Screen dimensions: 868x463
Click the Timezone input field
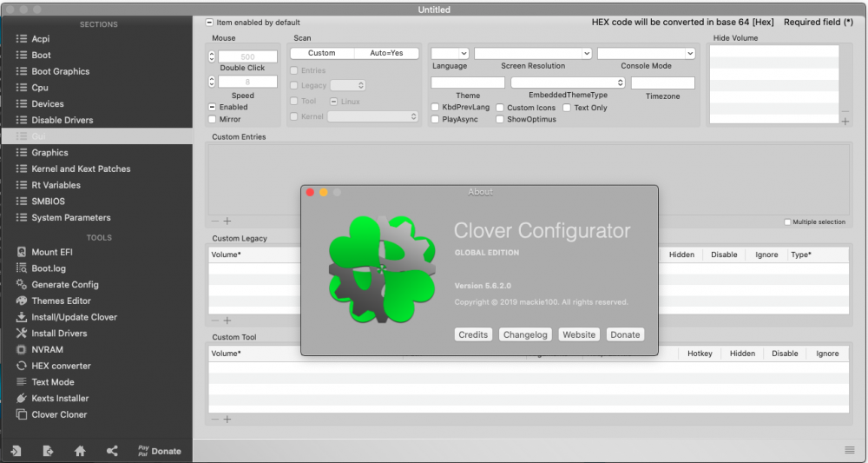point(662,83)
